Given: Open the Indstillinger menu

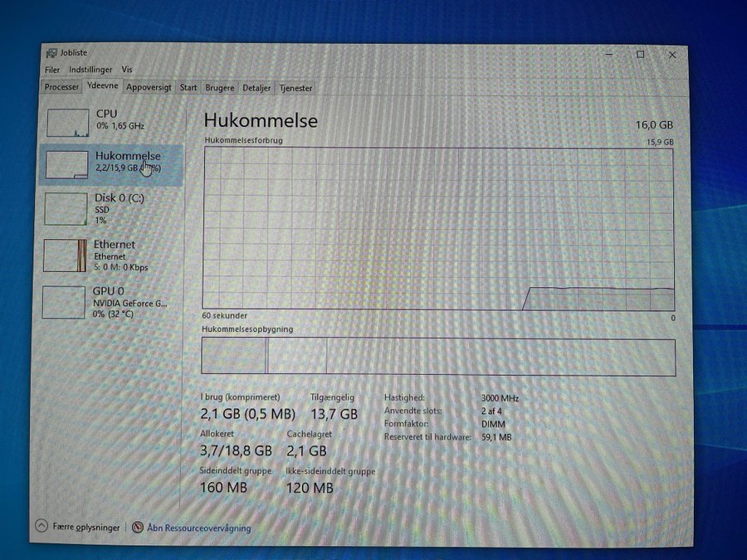Looking at the screenshot, I should click(90, 70).
